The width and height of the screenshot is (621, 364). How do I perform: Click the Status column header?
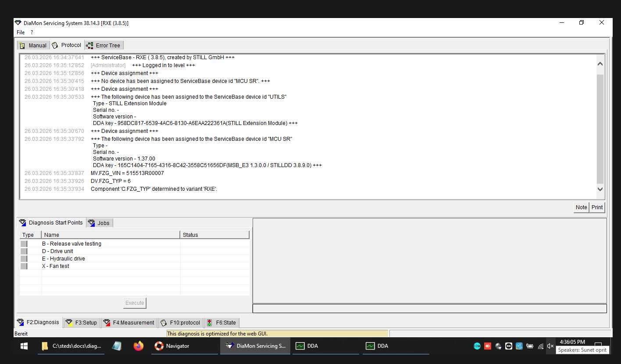click(x=215, y=235)
